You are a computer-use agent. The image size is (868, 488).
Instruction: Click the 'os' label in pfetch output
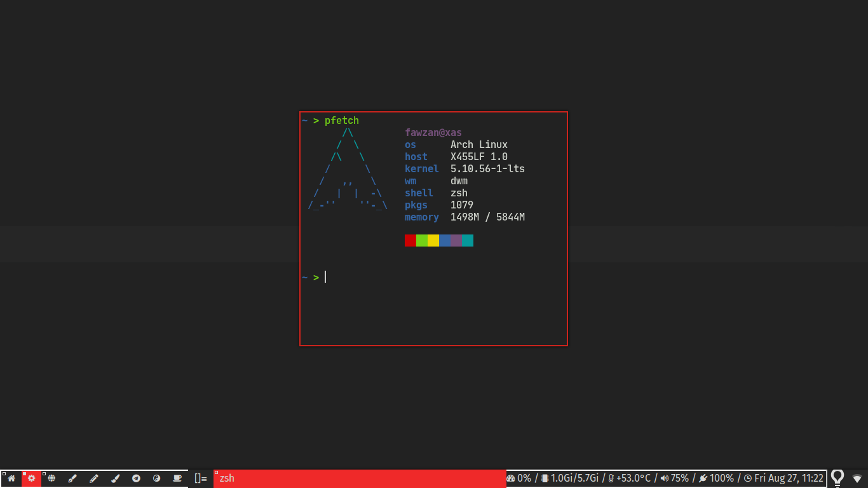[410, 145]
